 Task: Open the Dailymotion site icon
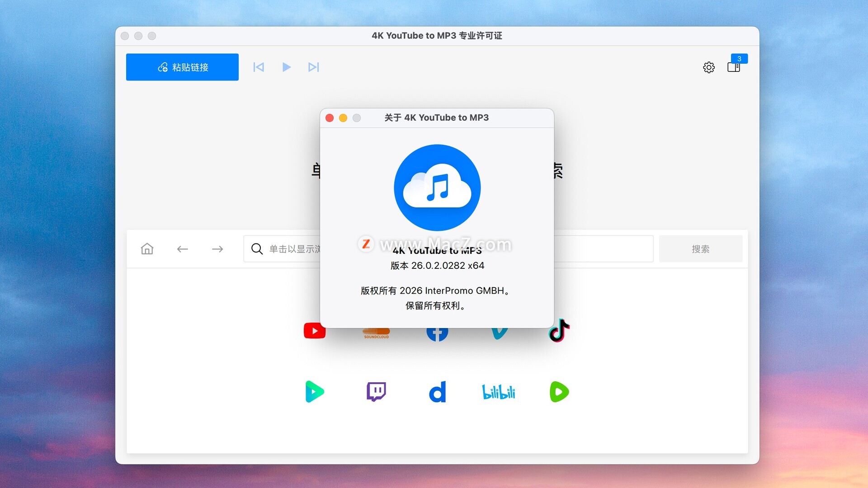(x=437, y=392)
